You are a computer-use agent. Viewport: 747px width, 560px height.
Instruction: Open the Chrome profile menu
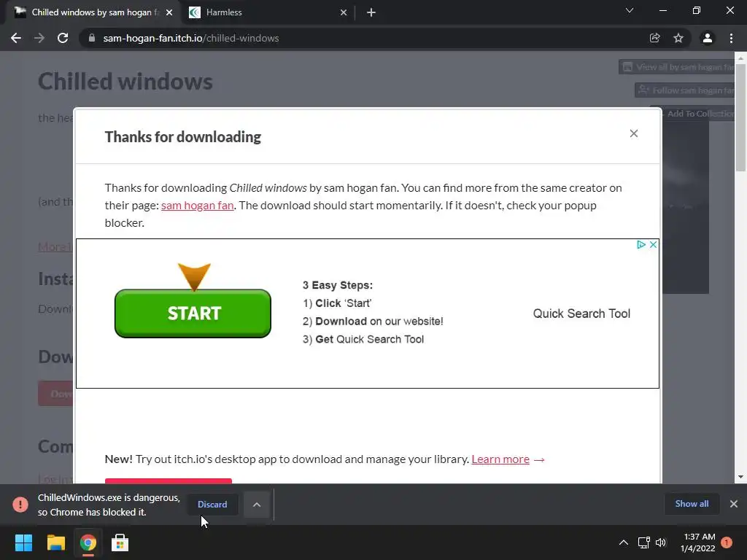(708, 38)
